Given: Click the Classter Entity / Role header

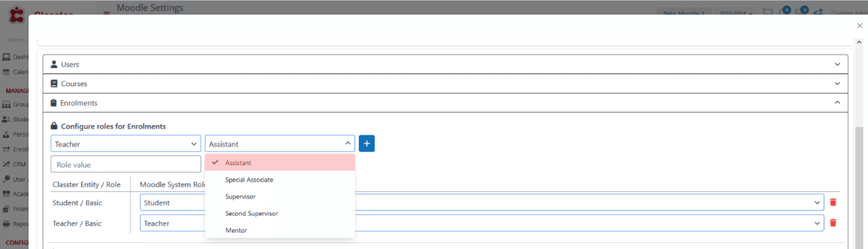Looking at the screenshot, I should [x=86, y=184].
